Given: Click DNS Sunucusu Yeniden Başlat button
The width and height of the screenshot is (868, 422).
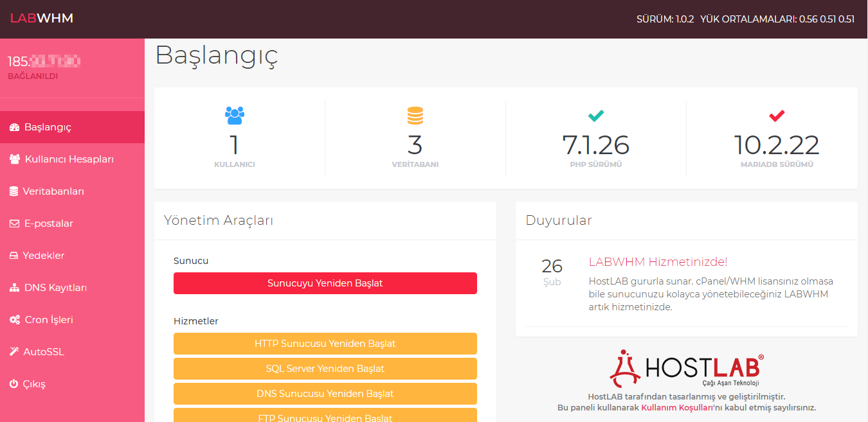Looking at the screenshot, I should pyautogui.click(x=325, y=394).
